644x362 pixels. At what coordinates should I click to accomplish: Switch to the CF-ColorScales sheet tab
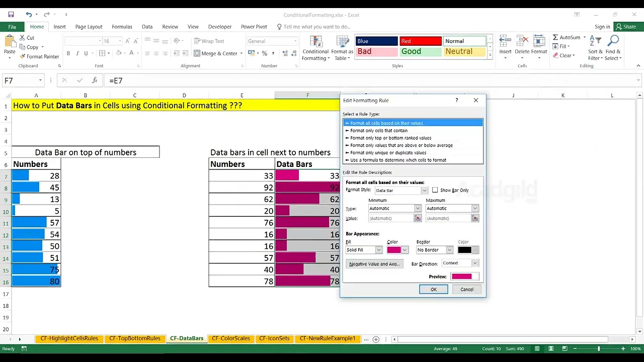pos(231,338)
